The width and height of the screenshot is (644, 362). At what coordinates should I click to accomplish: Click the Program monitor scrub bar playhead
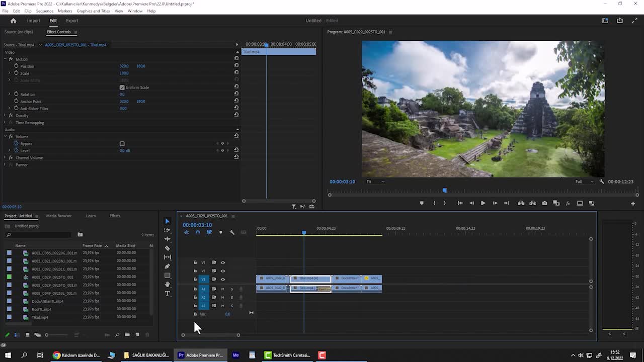click(x=444, y=191)
